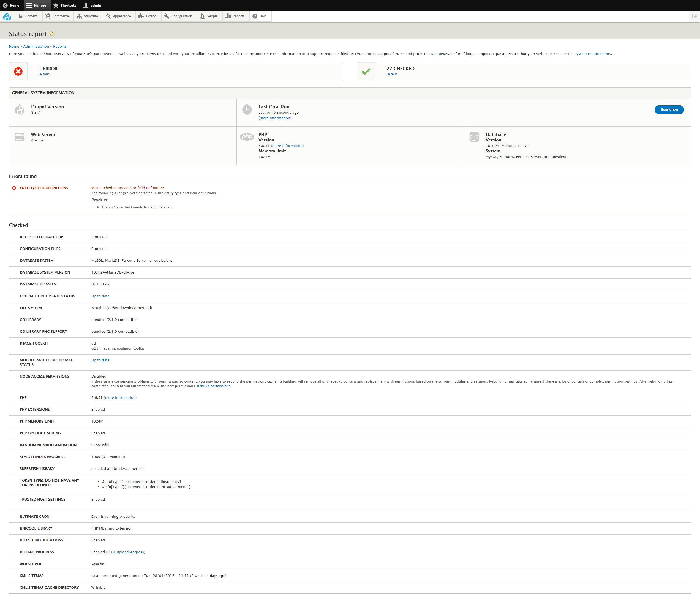Show Details under 27 Checked
The height and width of the screenshot is (616, 700).
click(x=392, y=74)
